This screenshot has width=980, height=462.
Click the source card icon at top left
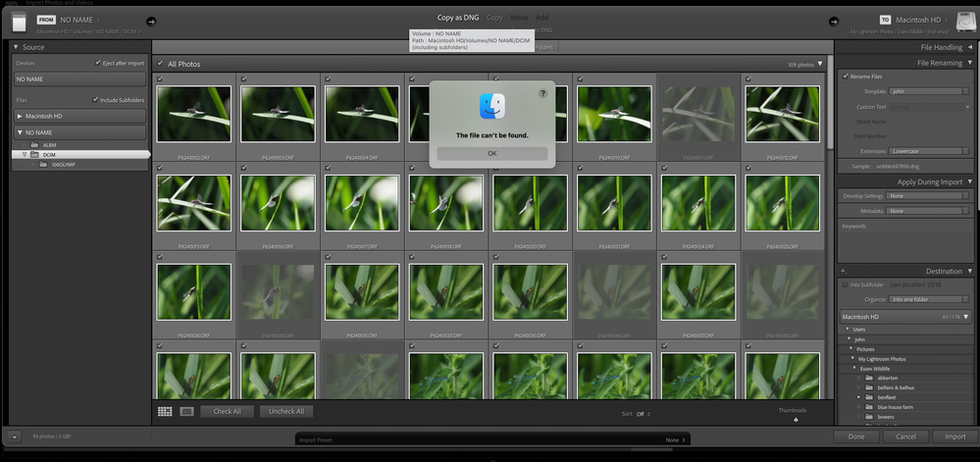tap(19, 22)
